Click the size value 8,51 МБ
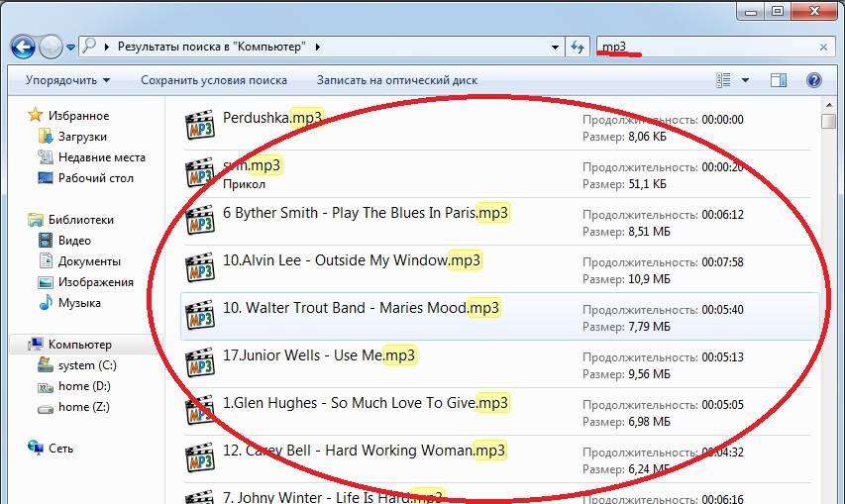 [x=650, y=232]
